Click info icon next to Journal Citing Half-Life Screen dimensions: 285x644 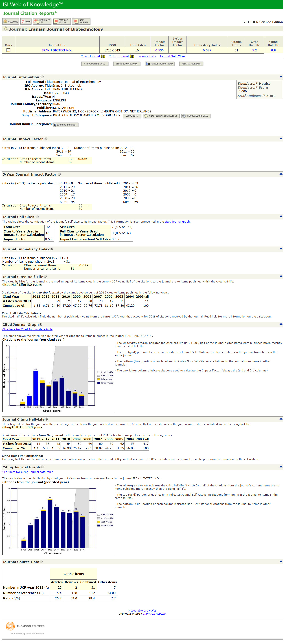tap(47, 419)
